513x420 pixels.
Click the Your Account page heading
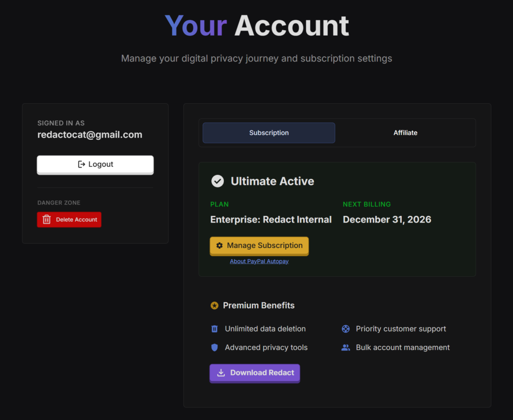[x=256, y=26]
